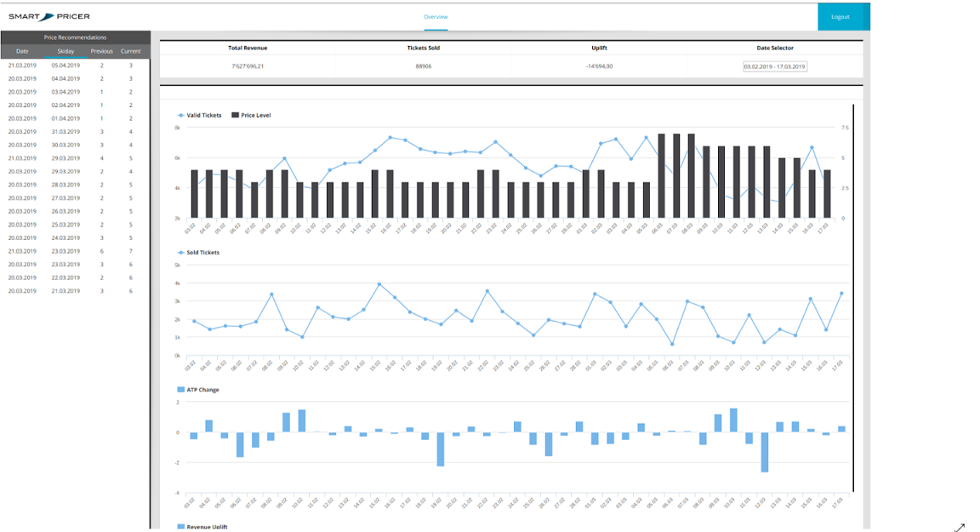Sort by the Previous column header
Screen dimensions: 980x532
coord(101,51)
